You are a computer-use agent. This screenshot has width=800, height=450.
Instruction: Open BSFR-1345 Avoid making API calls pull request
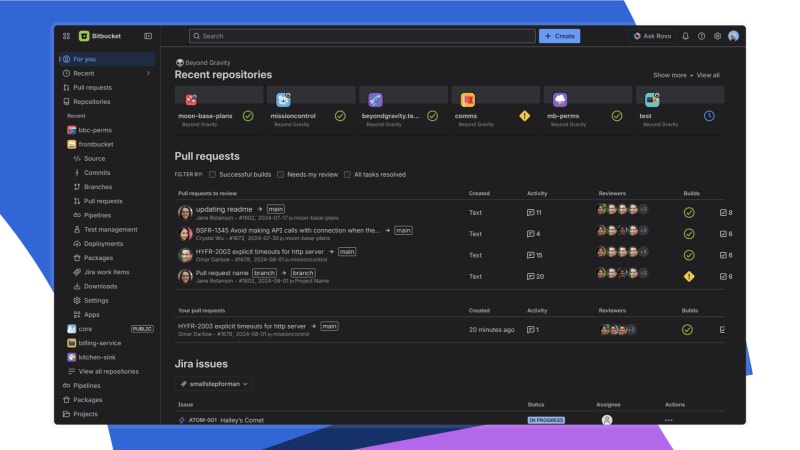[288, 231]
